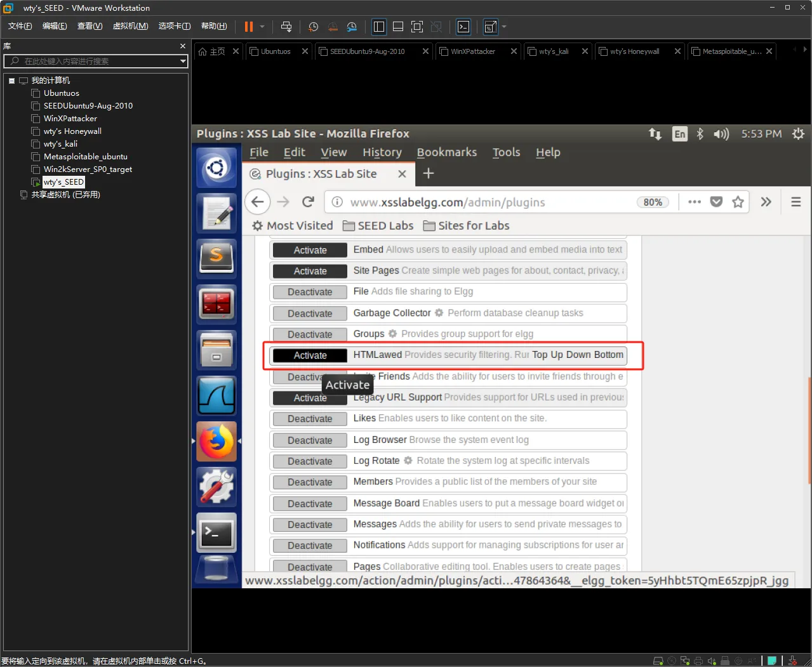The image size is (812, 667).
Task: Select WinXPattacker in the library tree
Action: tap(70, 119)
